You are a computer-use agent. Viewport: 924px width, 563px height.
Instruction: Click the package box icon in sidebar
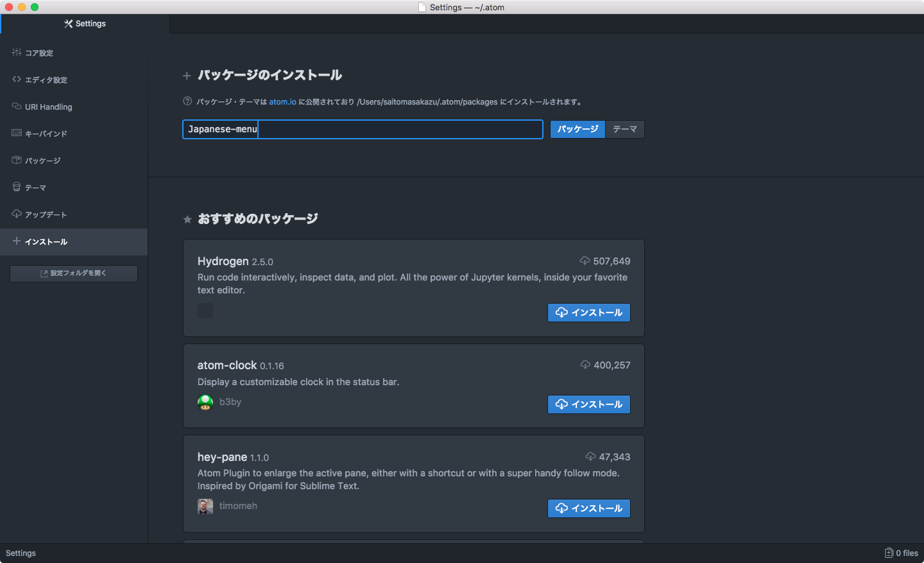17,160
